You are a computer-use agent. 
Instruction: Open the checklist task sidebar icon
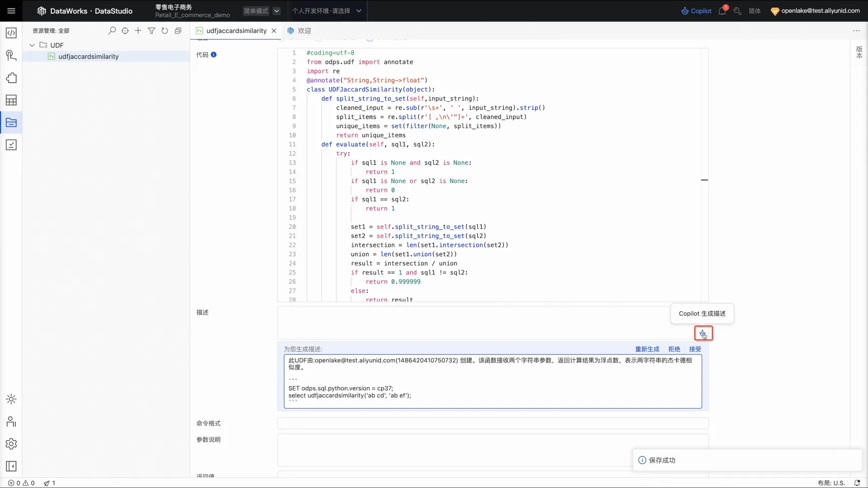(x=11, y=145)
